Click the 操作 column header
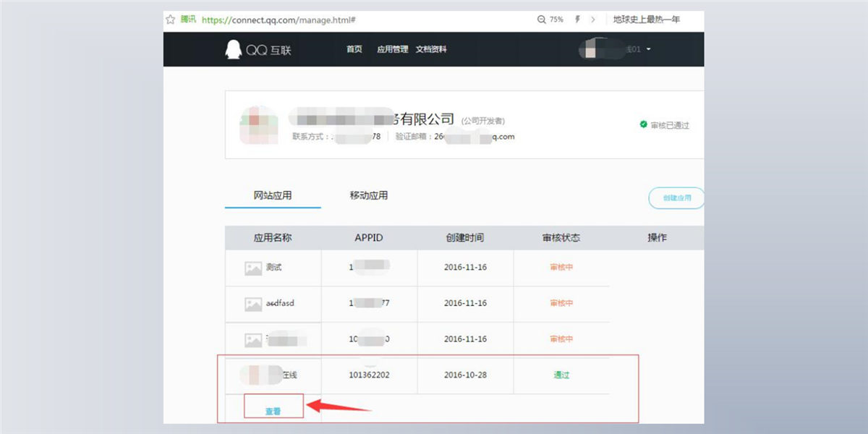The image size is (868, 434). point(657,237)
